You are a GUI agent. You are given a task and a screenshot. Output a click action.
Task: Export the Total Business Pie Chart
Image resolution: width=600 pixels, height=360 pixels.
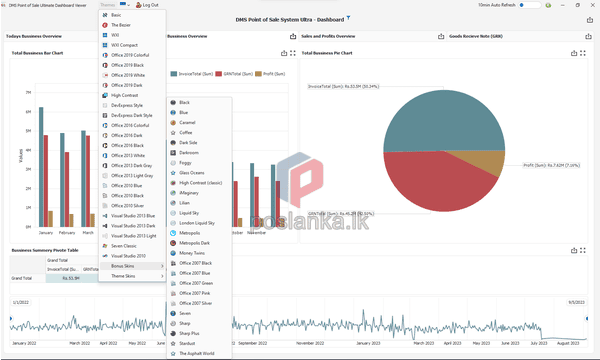point(574,53)
